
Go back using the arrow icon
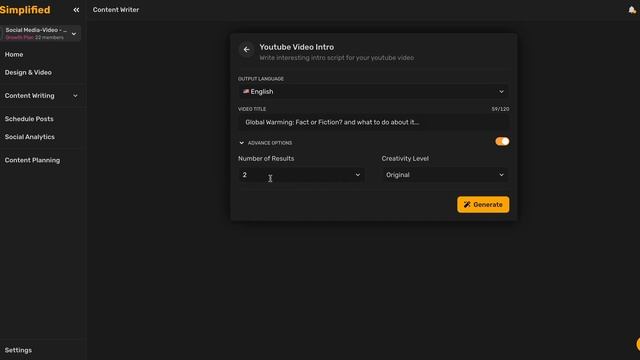247,49
